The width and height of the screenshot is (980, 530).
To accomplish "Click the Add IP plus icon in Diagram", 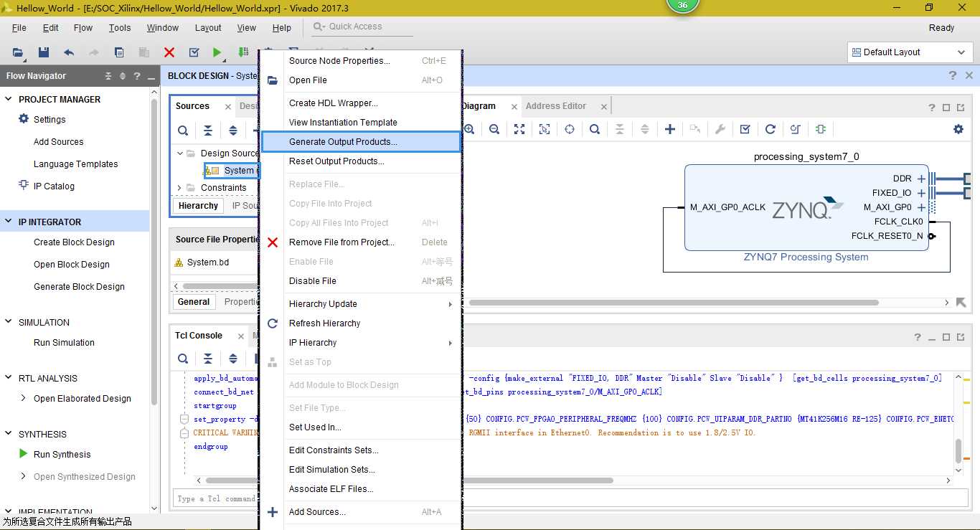I will tap(670, 129).
